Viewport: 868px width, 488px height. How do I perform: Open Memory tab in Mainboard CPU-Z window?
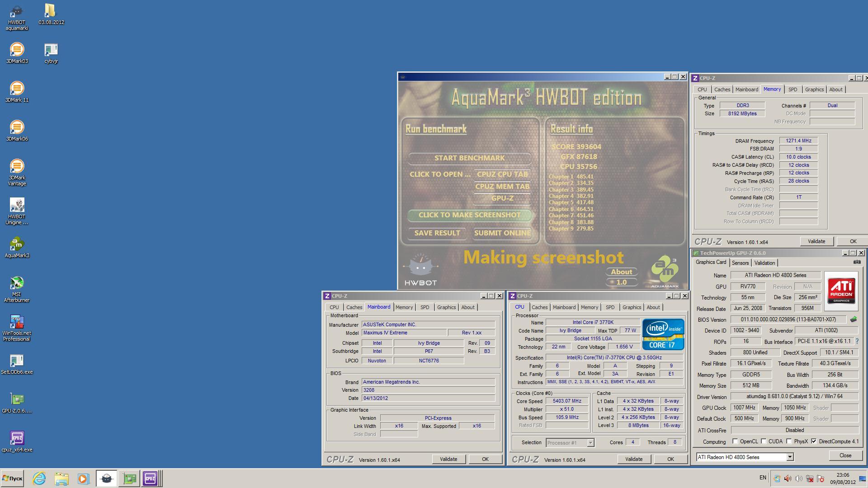(x=404, y=307)
